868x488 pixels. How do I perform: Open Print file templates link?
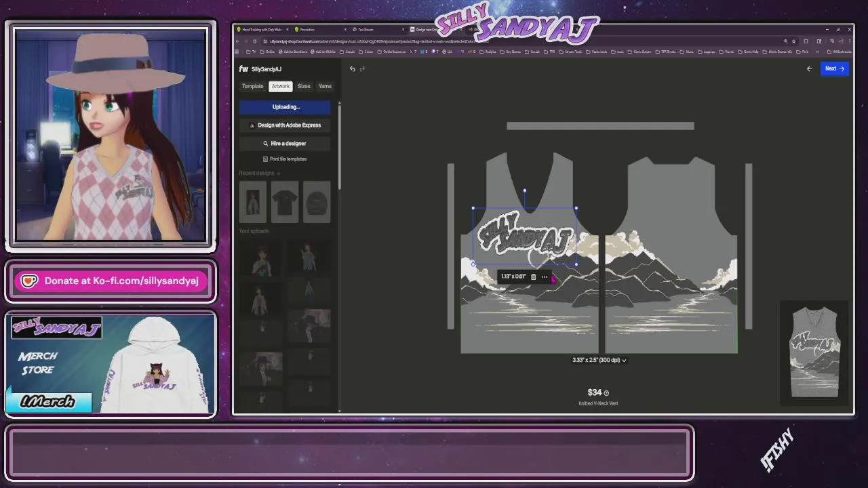[285, 159]
